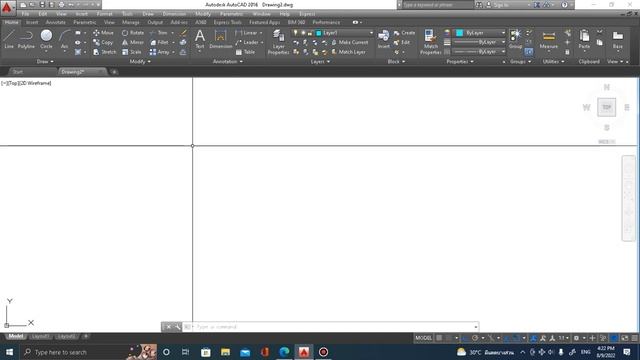The image size is (640, 360).
Task: Toggle object snap in status bar
Action: coord(516,338)
